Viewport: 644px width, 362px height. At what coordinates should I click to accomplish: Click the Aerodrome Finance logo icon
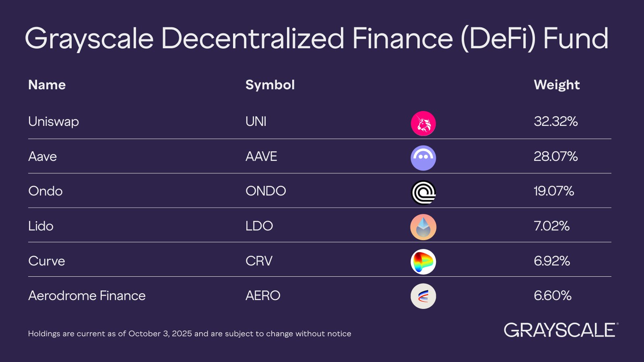click(423, 296)
